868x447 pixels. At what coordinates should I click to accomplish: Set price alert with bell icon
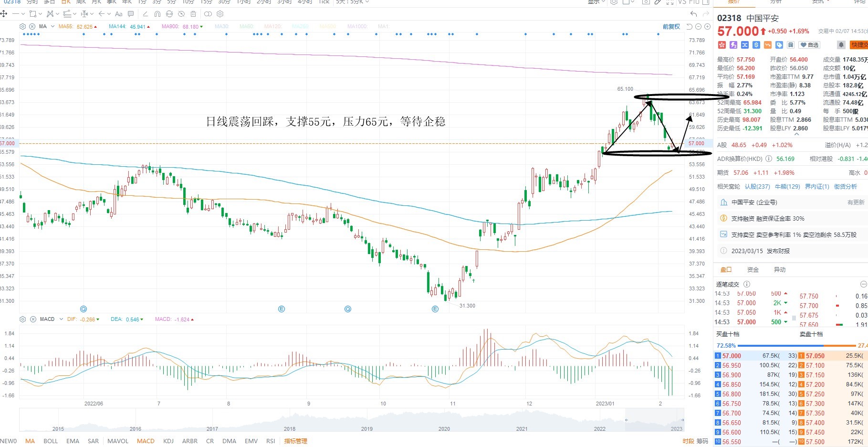point(841,45)
